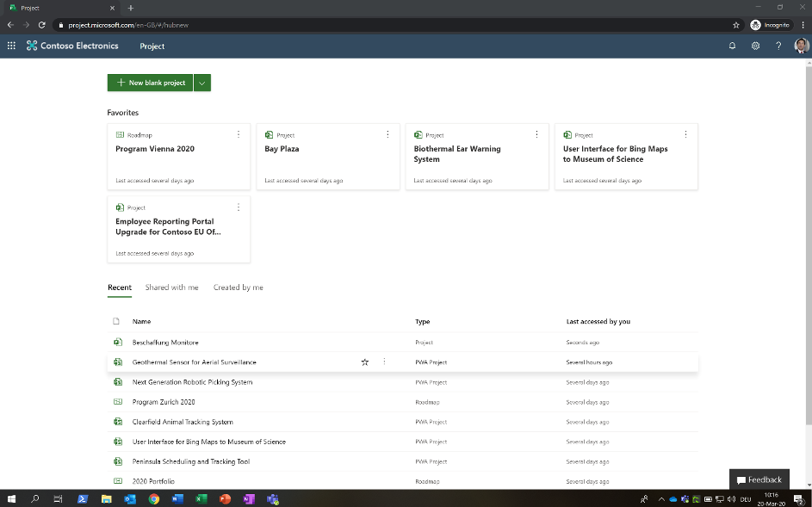The image size is (812, 507).
Task: Open more options on User Interface for Bing Maps card
Action: click(x=685, y=134)
